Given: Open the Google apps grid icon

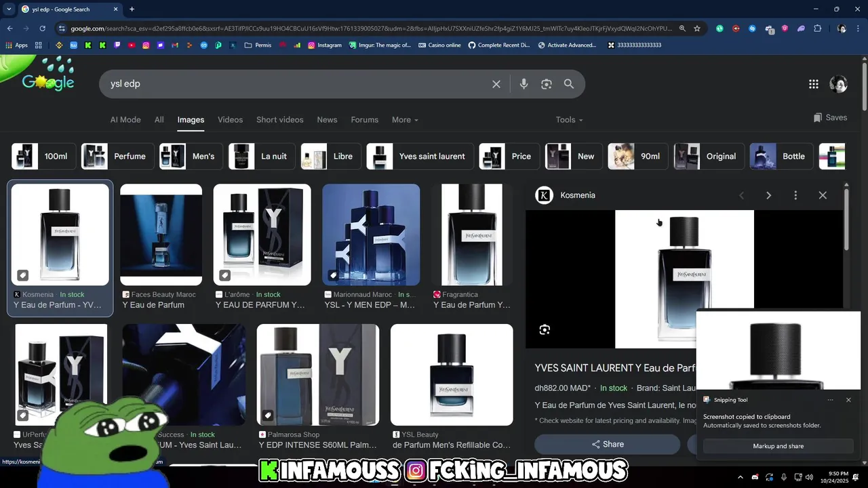Looking at the screenshot, I should (814, 84).
